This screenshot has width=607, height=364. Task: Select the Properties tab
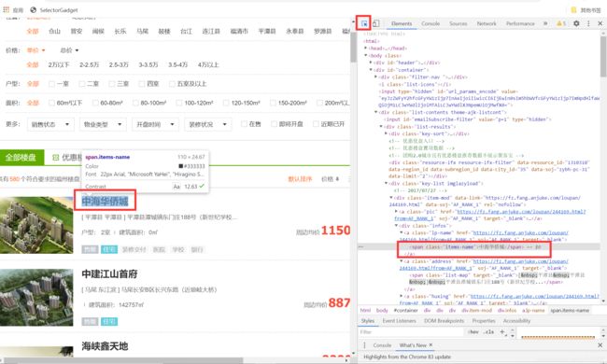pos(484,321)
